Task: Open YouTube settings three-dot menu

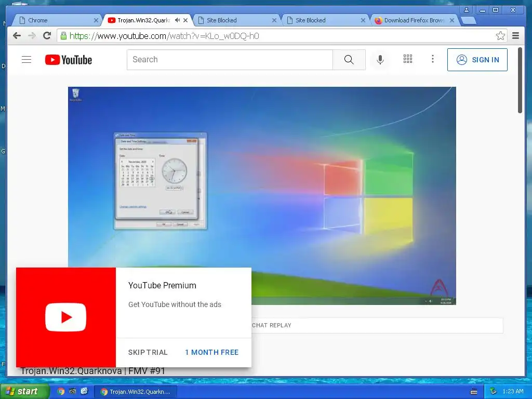Action: pos(433,59)
